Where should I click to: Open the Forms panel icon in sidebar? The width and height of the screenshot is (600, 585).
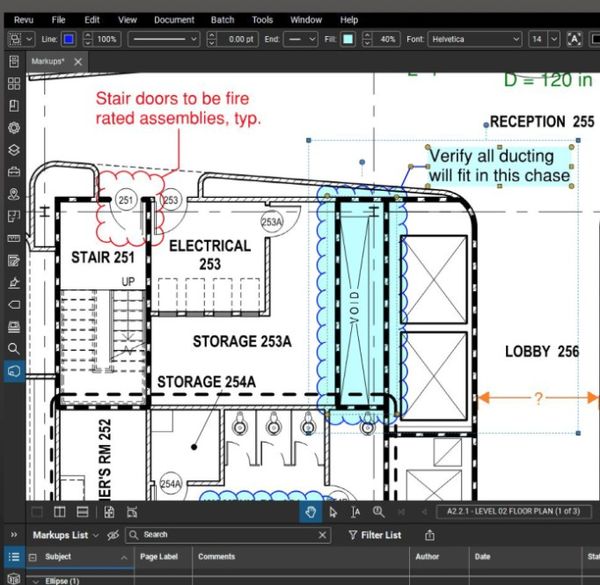click(14, 261)
